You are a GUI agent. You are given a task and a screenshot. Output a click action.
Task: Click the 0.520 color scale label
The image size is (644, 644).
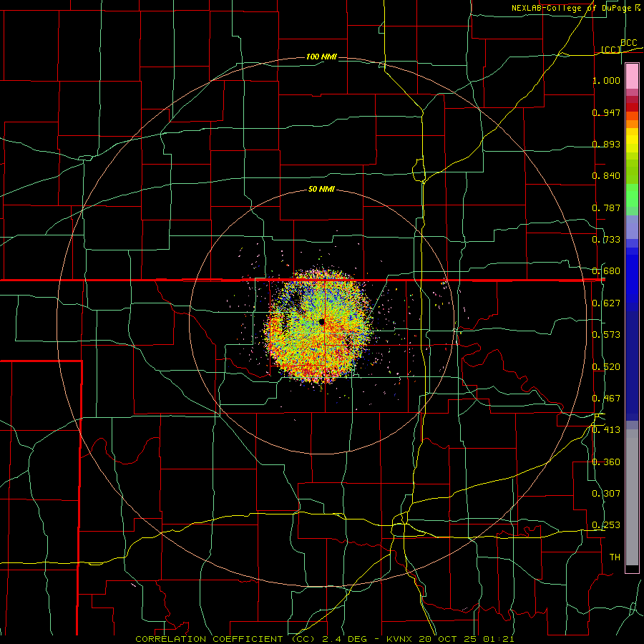(x=606, y=367)
